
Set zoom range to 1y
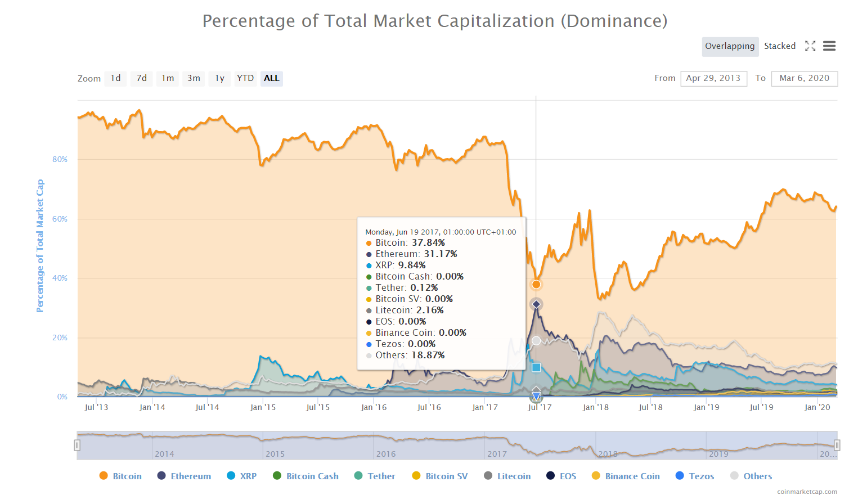click(219, 78)
